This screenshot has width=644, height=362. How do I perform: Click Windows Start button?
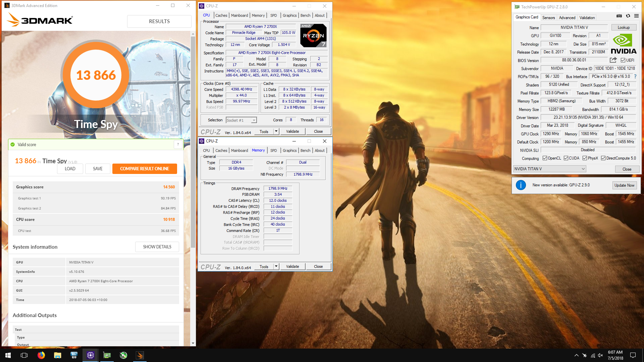pyautogui.click(x=8, y=355)
